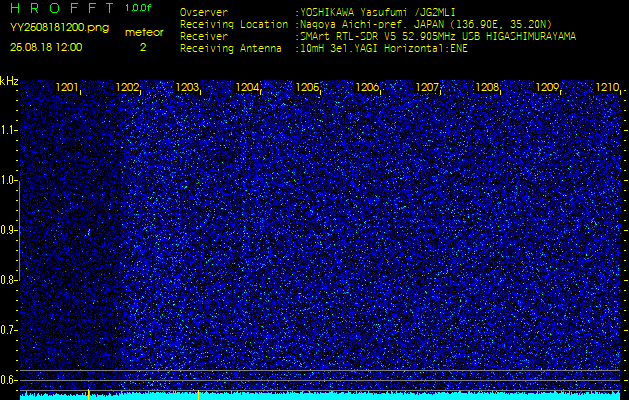Select the file name YY2508181200.png

click(x=59, y=28)
